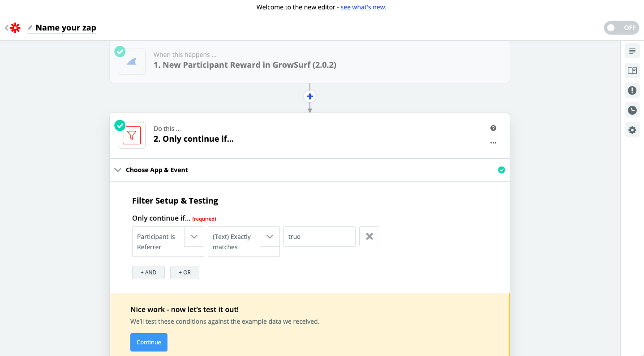Open the help question mark on step 2

[493, 128]
